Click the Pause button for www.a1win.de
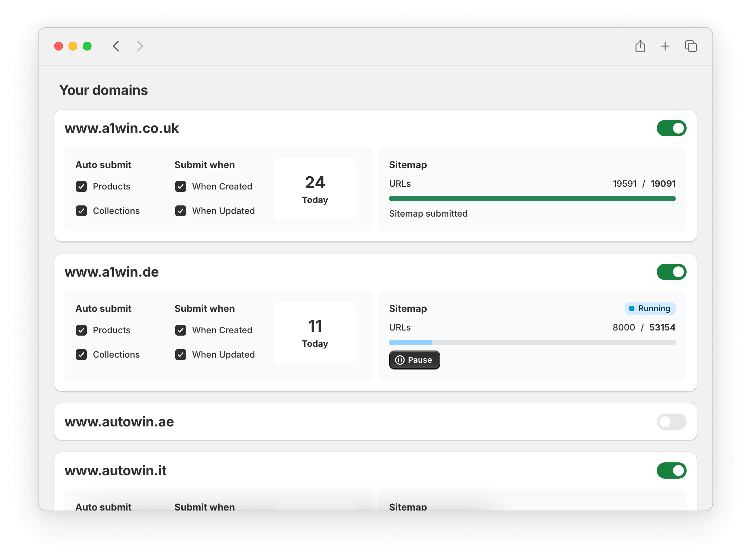The width and height of the screenshot is (751, 560). point(413,359)
